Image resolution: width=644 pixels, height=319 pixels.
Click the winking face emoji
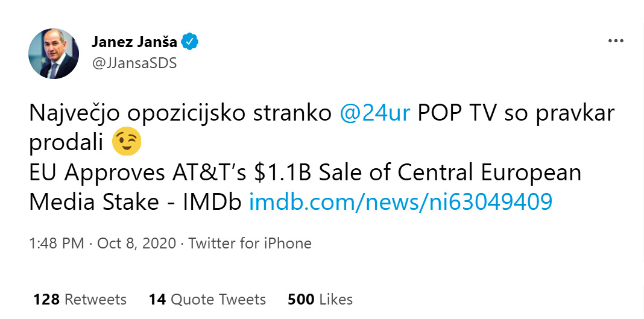click(127, 143)
